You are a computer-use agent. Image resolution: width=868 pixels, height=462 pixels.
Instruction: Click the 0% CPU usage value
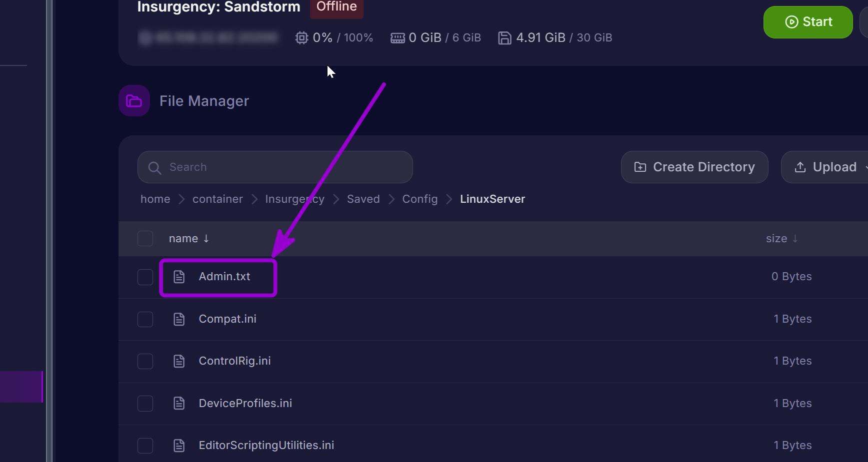point(322,37)
